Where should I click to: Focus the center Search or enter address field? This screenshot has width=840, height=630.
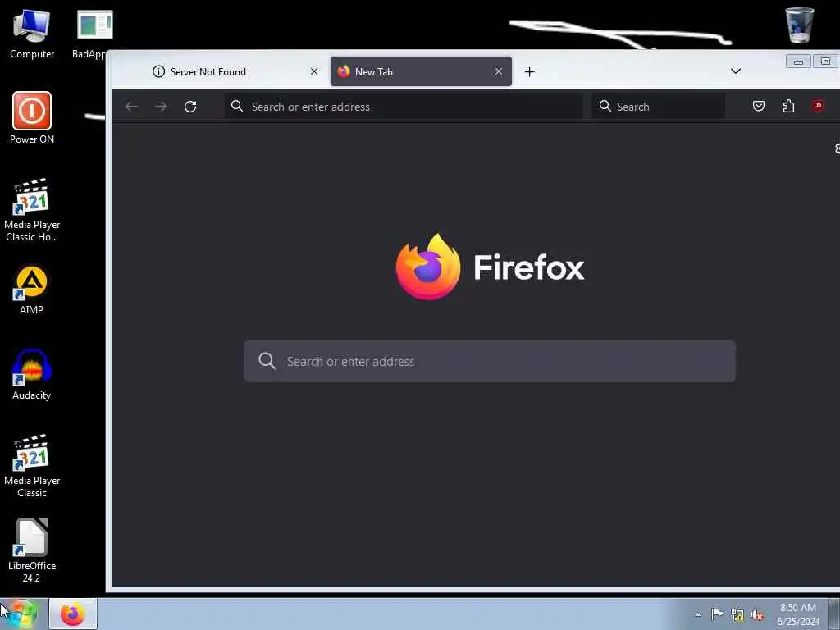coord(490,361)
